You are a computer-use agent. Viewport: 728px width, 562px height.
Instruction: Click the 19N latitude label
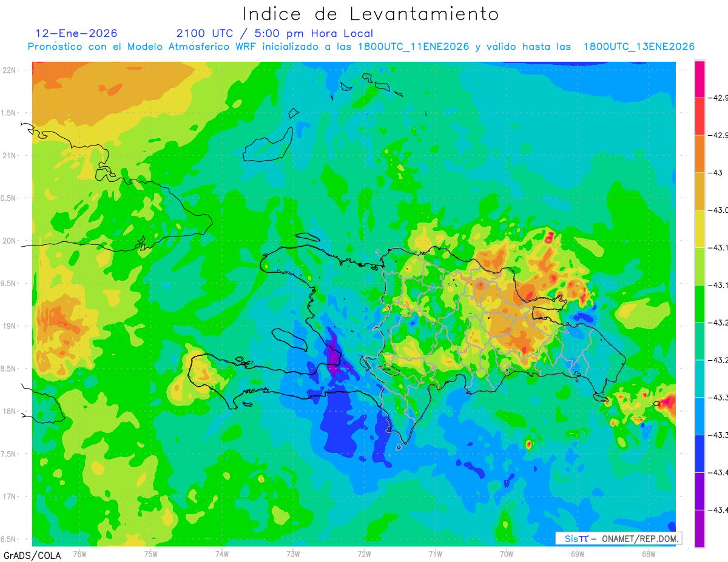[x=10, y=326]
